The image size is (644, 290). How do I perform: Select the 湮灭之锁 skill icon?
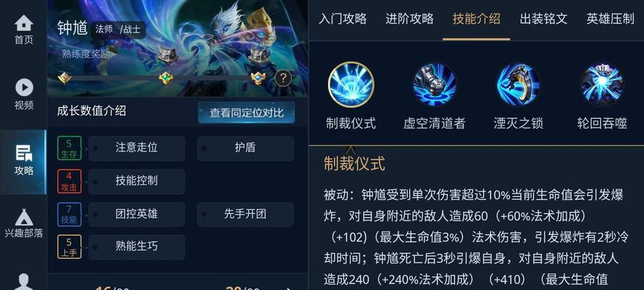pyautogui.click(x=518, y=85)
